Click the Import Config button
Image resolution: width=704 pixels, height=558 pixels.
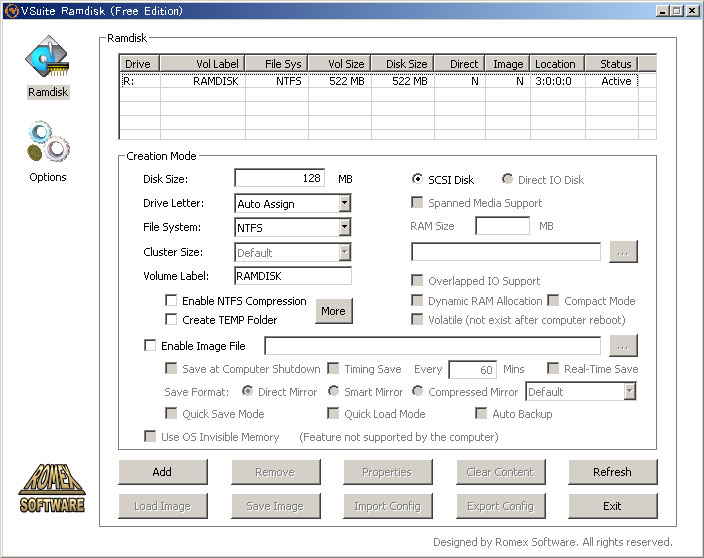click(x=388, y=506)
